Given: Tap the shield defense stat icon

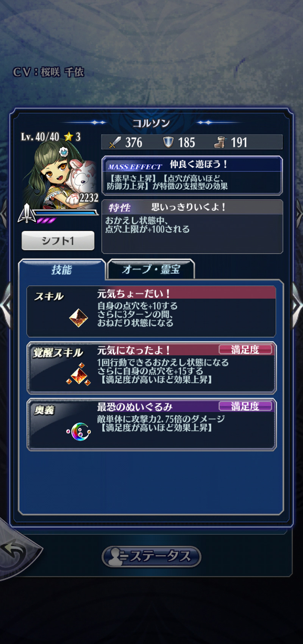Looking at the screenshot, I should 168,142.
